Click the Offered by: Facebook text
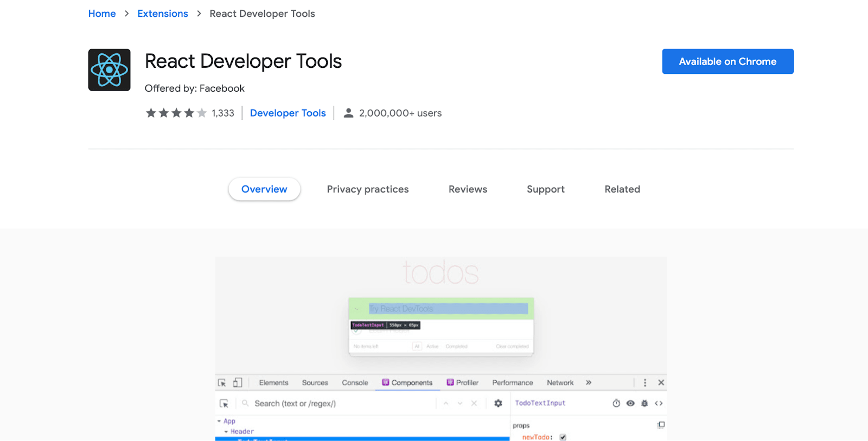Screen dimensions: 868x441 pyautogui.click(x=195, y=88)
